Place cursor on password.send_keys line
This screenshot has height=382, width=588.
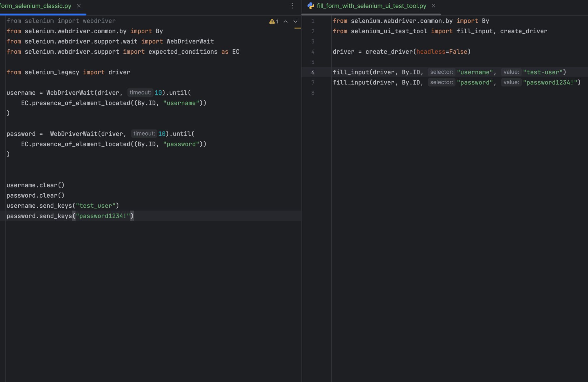pos(69,216)
